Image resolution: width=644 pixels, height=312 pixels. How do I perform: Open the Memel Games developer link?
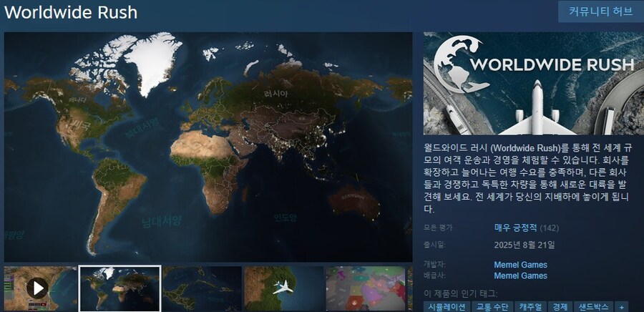tap(520, 265)
